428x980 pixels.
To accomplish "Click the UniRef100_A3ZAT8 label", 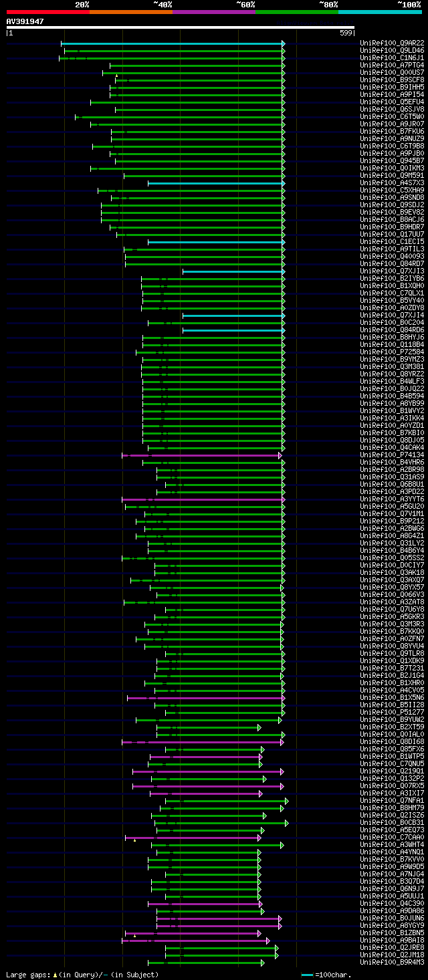I will (x=392, y=602).
